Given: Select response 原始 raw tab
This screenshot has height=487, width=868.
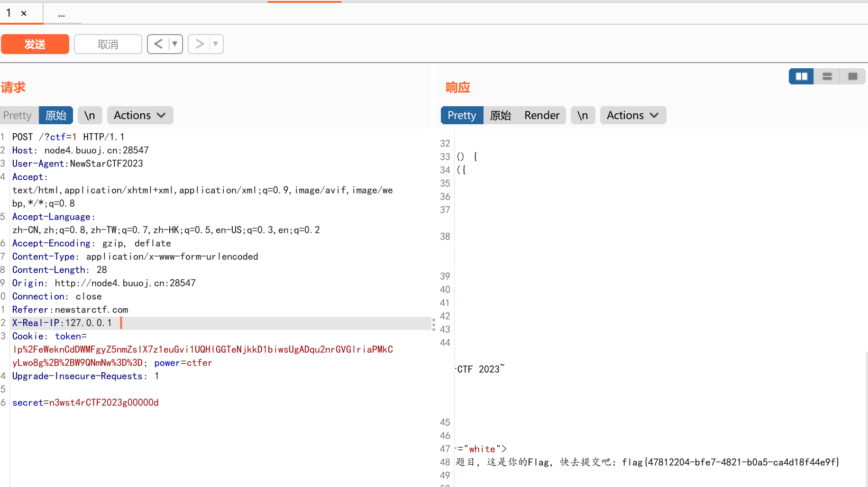Looking at the screenshot, I should (500, 115).
